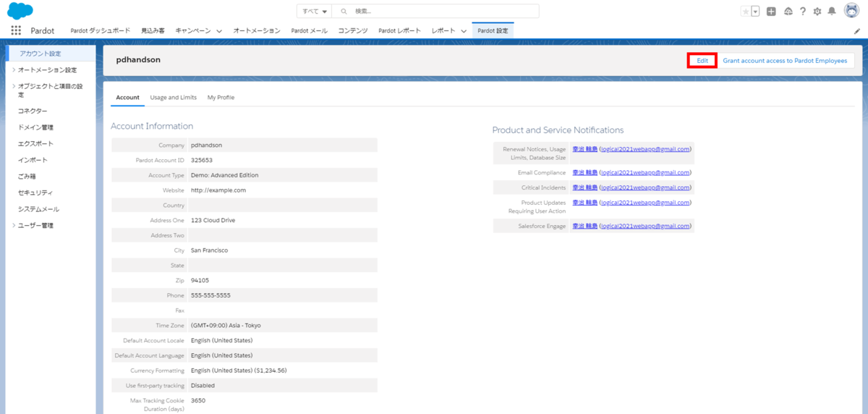Open the Trailhead guidance center icon

coord(788,12)
